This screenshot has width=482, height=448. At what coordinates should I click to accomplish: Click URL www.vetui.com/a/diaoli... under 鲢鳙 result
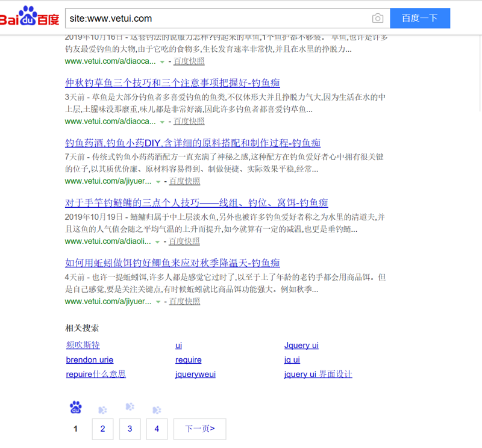tap(108, 241)
